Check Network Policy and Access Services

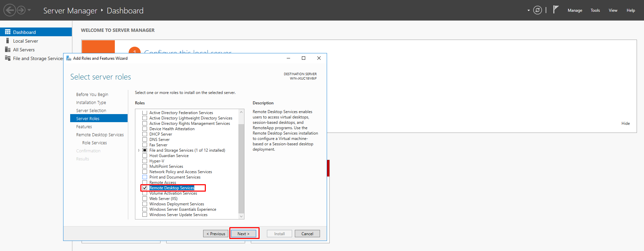pos(145,172)
